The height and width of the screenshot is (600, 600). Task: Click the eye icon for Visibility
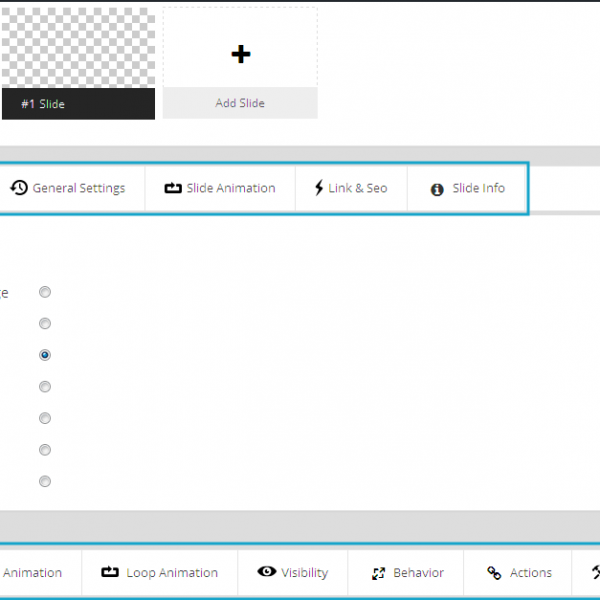click(266, 572)
